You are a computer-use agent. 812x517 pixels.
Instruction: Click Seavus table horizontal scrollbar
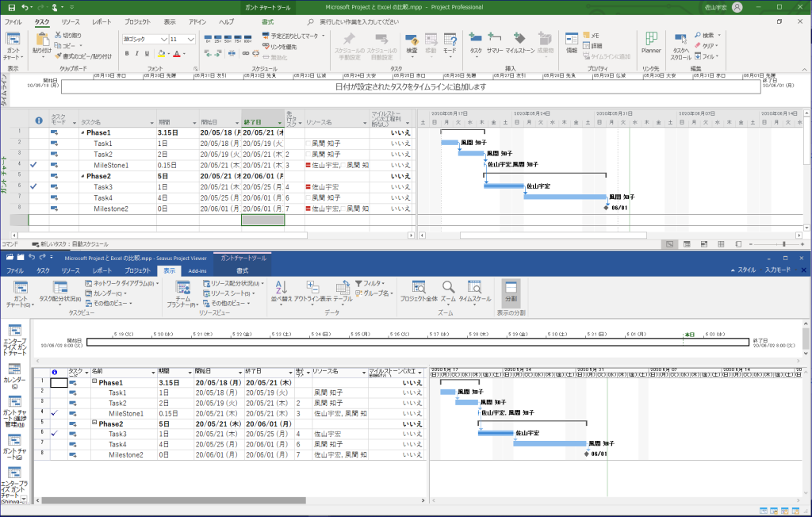(x=174, y=500)
